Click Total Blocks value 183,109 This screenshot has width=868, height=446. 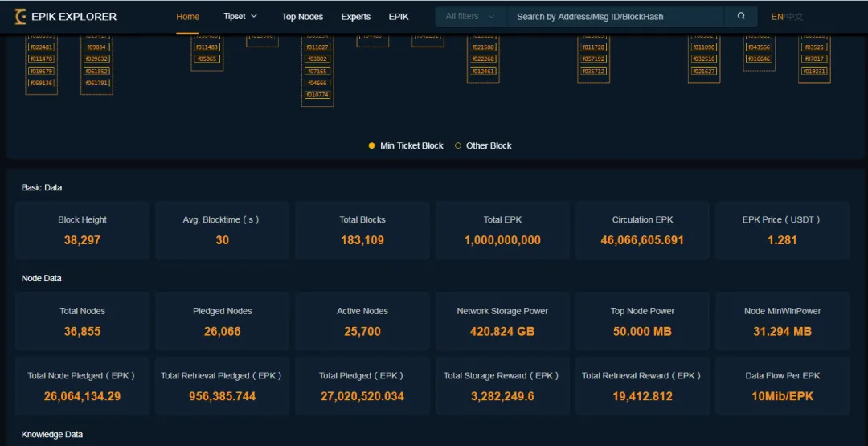[362, 240]
